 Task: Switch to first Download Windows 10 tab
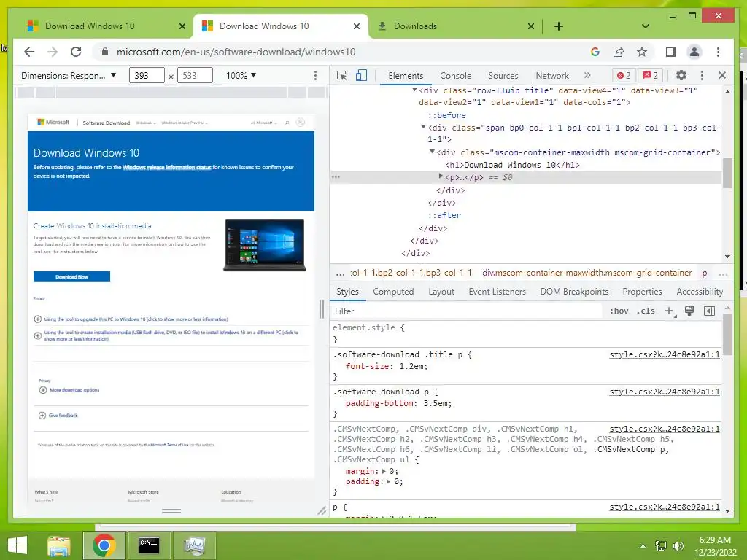pyautogui.click(x=106, y=26)
